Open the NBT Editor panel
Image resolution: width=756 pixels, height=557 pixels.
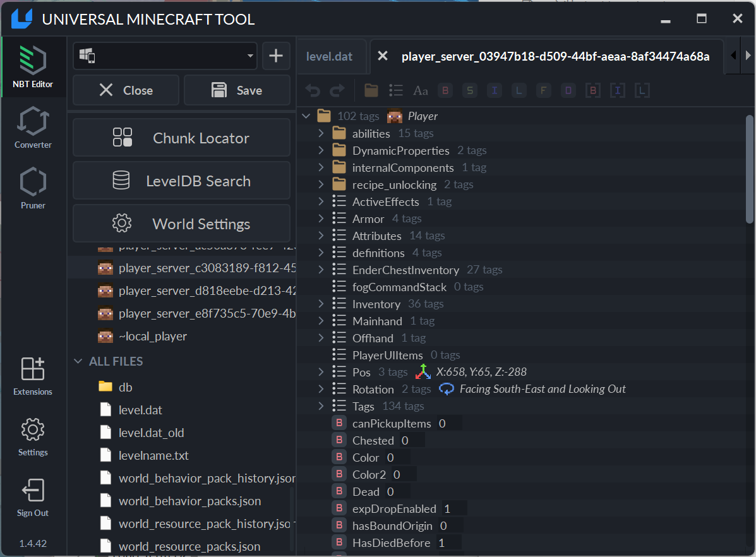click(33, 66)
